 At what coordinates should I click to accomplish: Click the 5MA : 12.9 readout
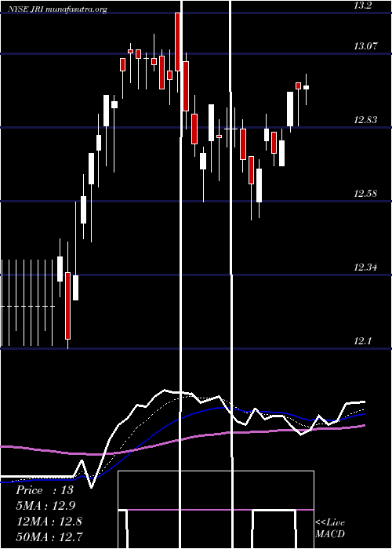[x=46, y=505]
